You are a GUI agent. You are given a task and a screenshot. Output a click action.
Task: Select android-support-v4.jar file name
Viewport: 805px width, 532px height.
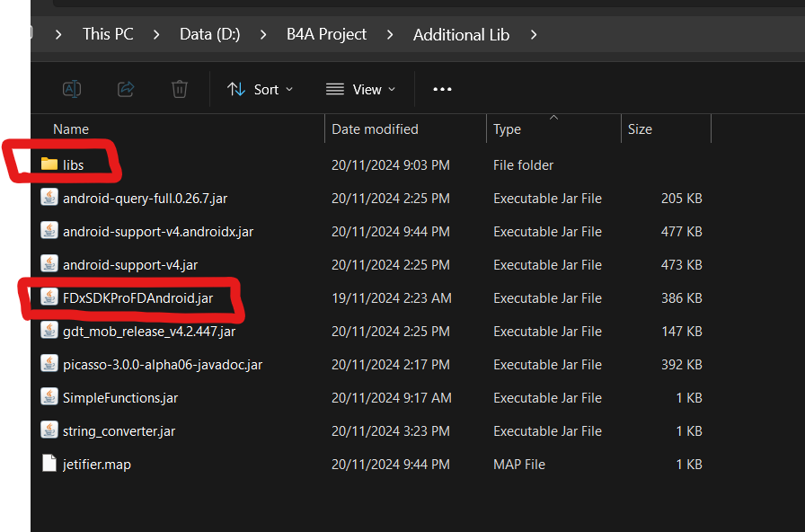[130, 265]
